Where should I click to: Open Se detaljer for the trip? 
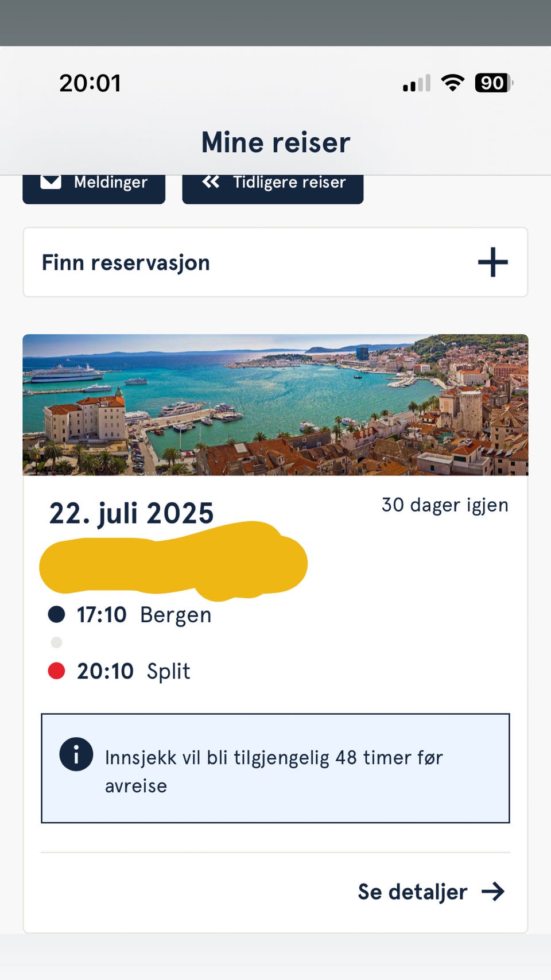point(412,892)
